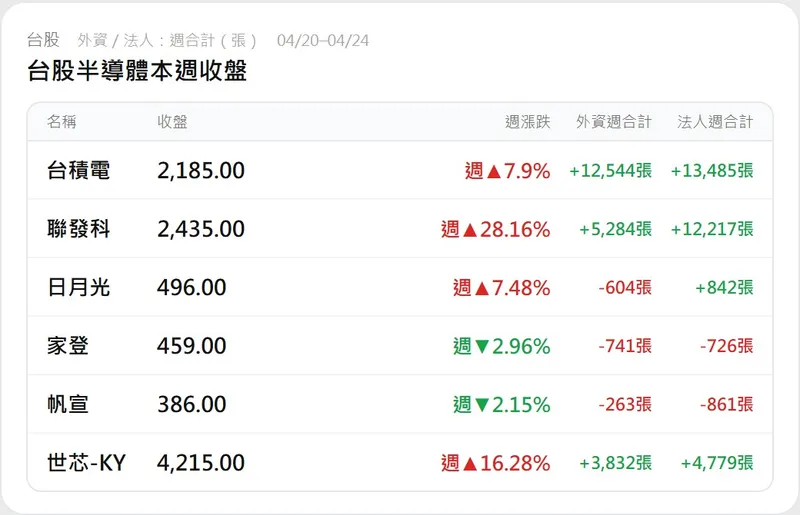Select 帆宣 institutional total -861張
The width and height of the screenshot is (800, 515).
pyautogui.click(x=727, y=405)
